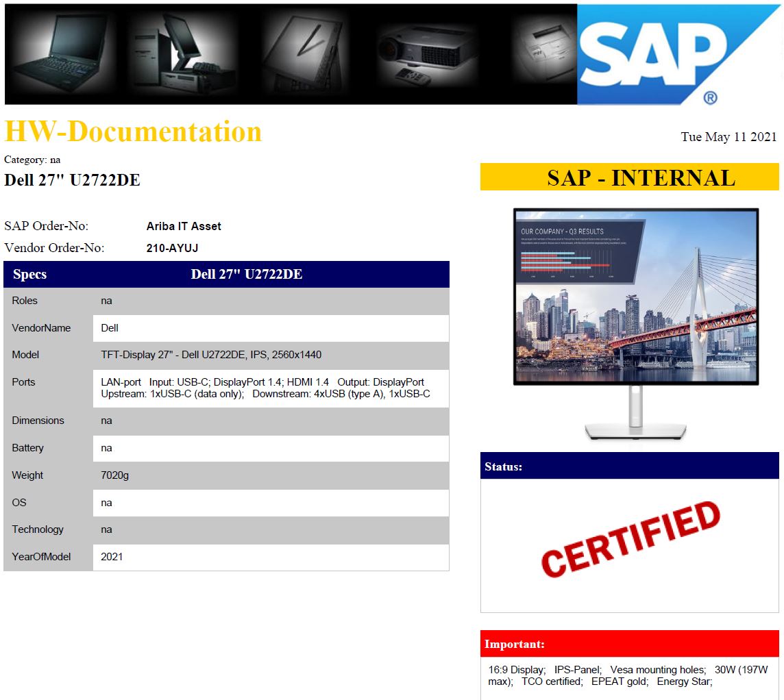784x700 pixels.
Task: Click the Important notes text about 16:9 Display
Action: [x=628, y=675]
